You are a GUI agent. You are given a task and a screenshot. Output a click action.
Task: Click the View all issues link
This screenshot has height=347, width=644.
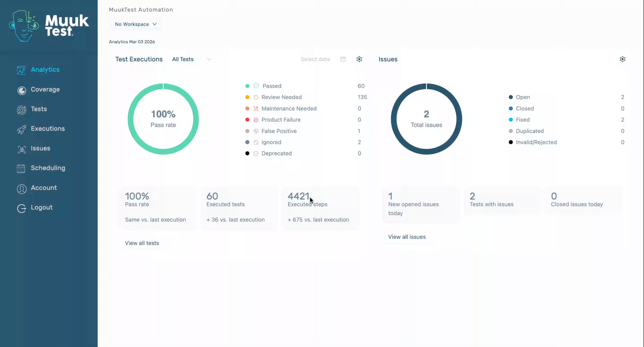[407, 237]
